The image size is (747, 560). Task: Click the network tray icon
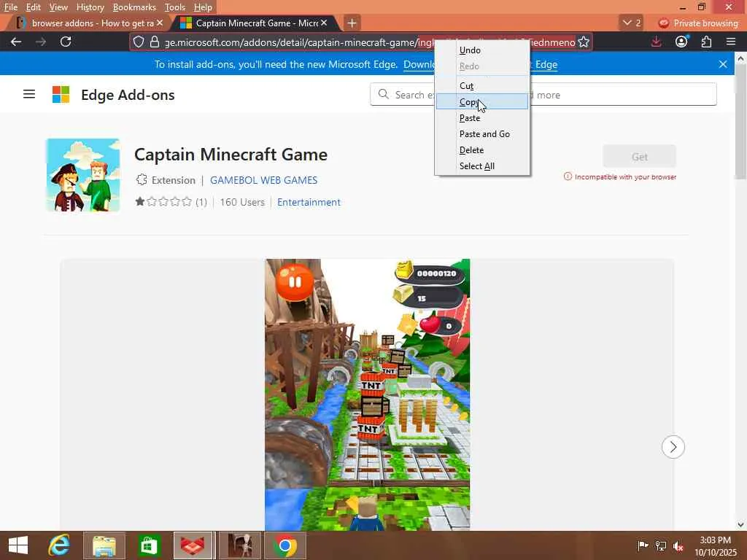tap(661, 545)
